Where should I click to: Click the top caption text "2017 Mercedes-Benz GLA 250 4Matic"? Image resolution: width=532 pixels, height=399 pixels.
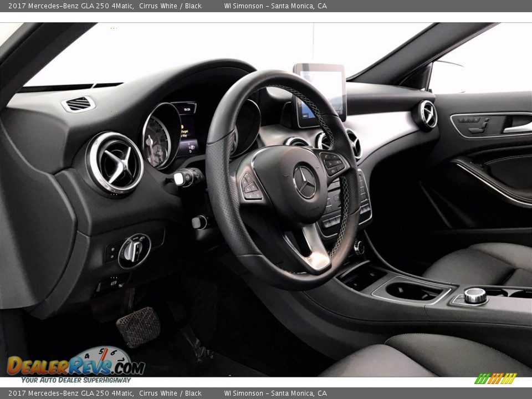click(x=70, y=6)
